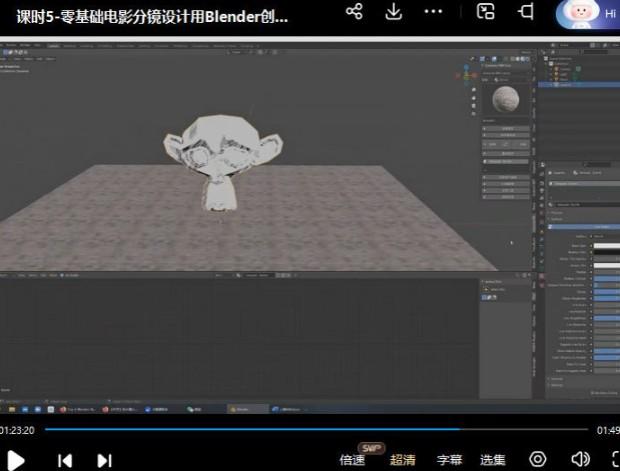Viewport: 620px width, 471px height.
Task: Open the 倍速 playback speed options
Action: (352, 460)
